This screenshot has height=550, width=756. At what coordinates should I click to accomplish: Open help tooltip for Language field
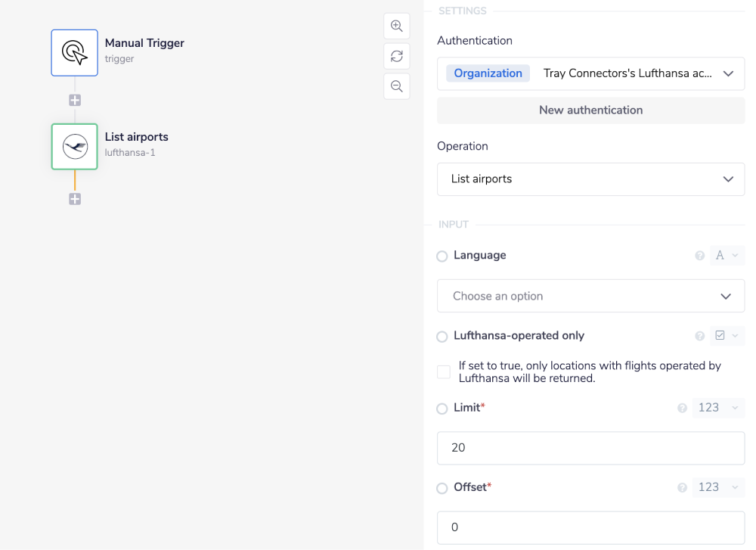[699, 256]
